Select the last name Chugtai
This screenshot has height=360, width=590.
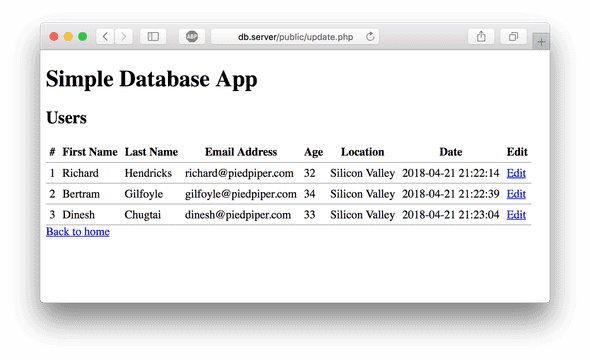[x=143, y=214]
